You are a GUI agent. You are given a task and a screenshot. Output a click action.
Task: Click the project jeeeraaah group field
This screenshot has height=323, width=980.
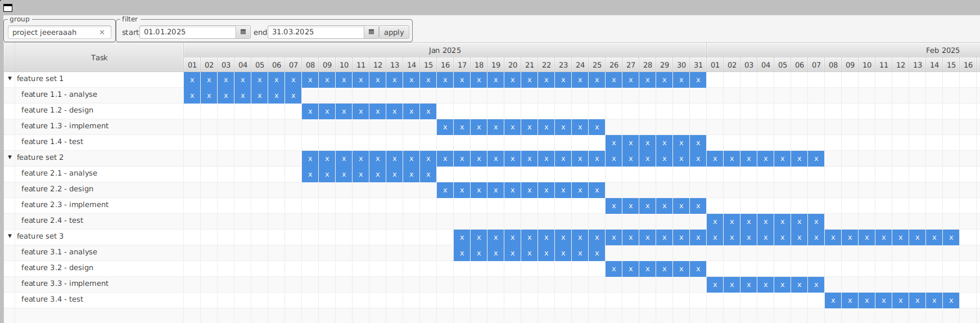(53, 33)
